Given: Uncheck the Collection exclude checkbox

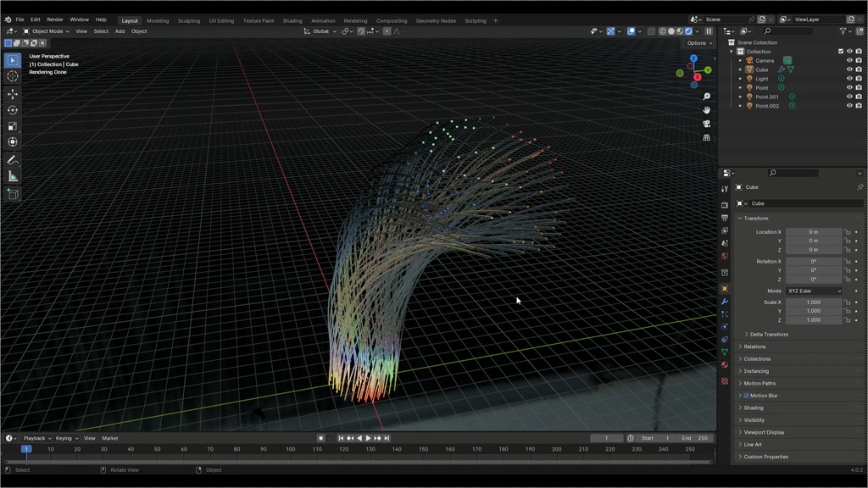Looking at the screenshot, I should point(841,52).
